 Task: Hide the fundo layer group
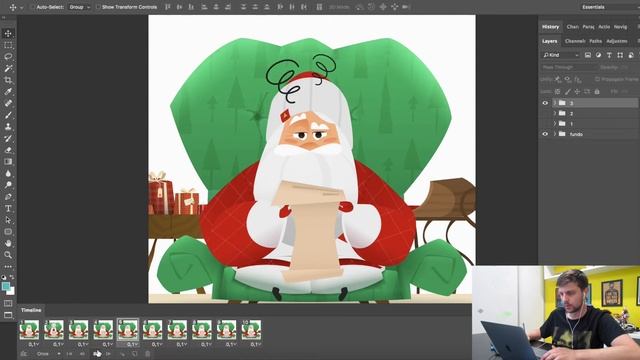(x=545, y=134)
